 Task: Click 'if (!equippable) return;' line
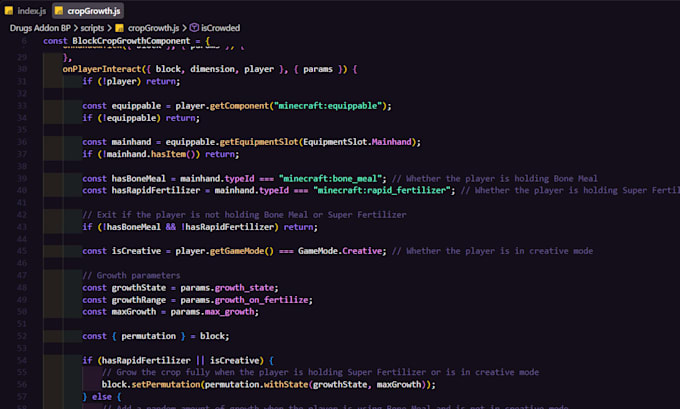tap(141, 118)
